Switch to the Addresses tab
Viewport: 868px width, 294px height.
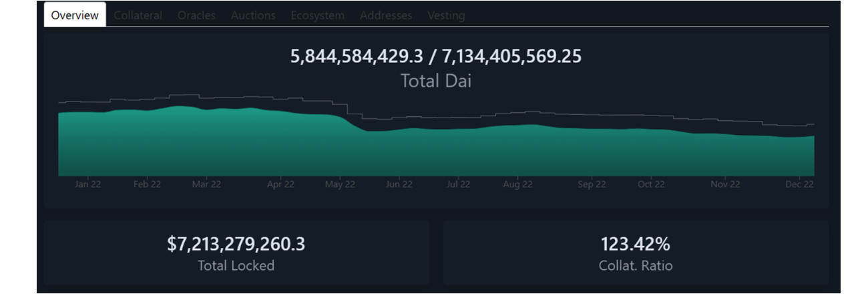tap(386, 15)
